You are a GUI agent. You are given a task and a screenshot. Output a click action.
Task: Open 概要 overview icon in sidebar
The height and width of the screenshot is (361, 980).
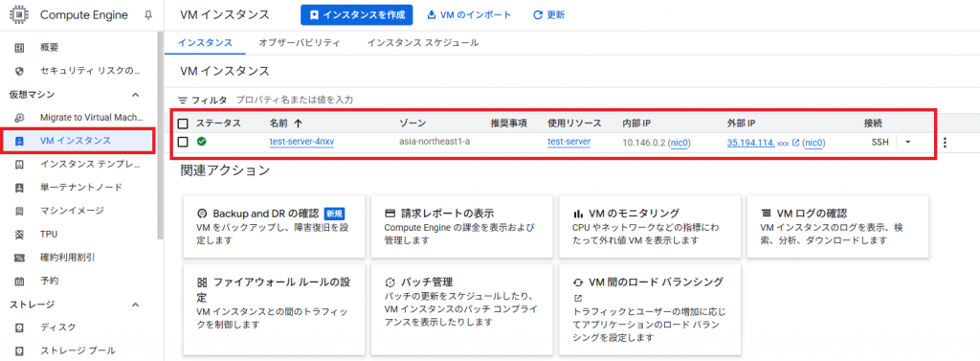[x=19, y=47]
